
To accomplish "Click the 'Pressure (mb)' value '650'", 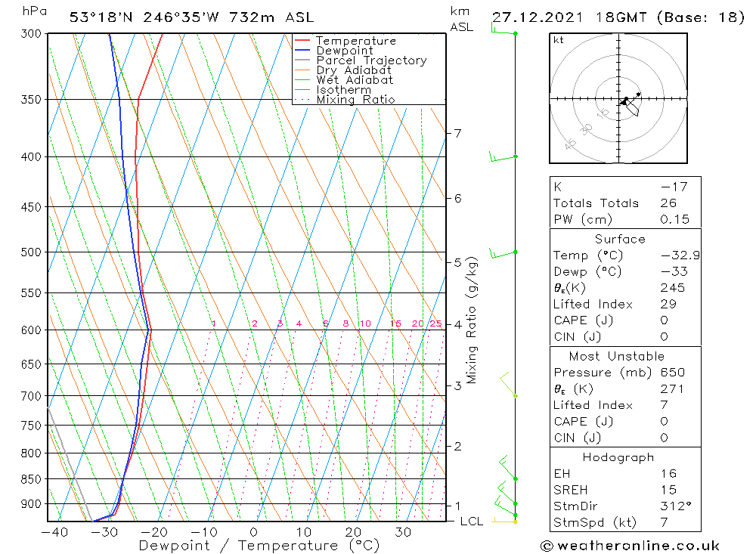I will tap(673, 373).
